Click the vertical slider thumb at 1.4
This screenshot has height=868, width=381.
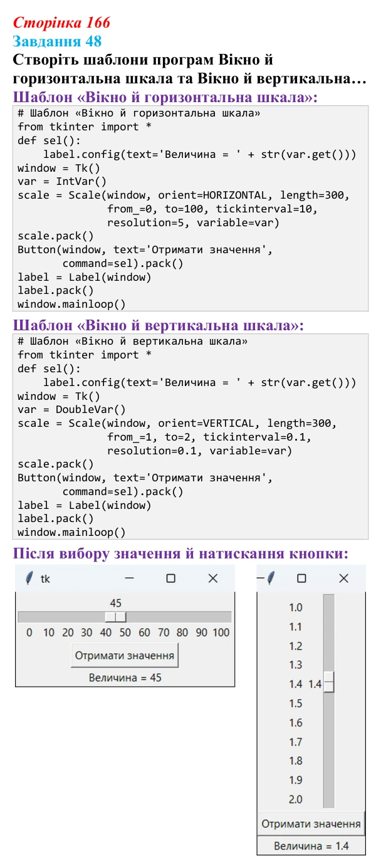point(329,682)
